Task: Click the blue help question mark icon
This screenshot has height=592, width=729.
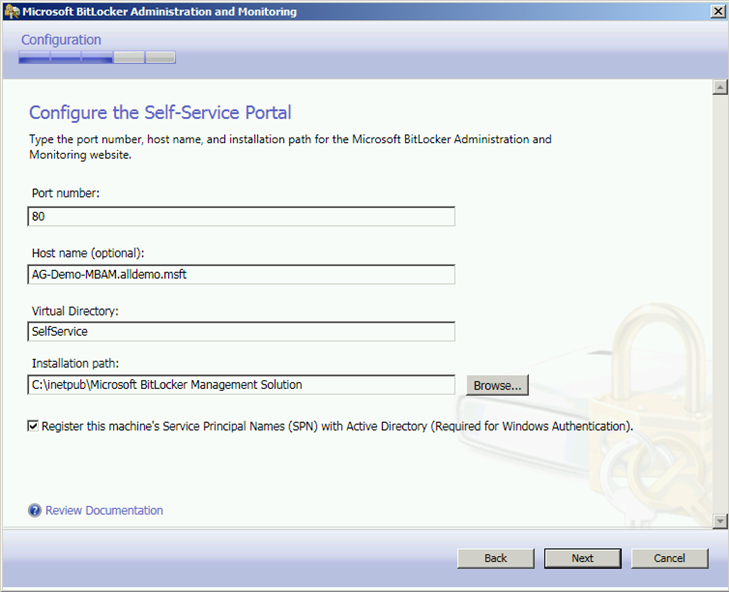Action: 34,511
